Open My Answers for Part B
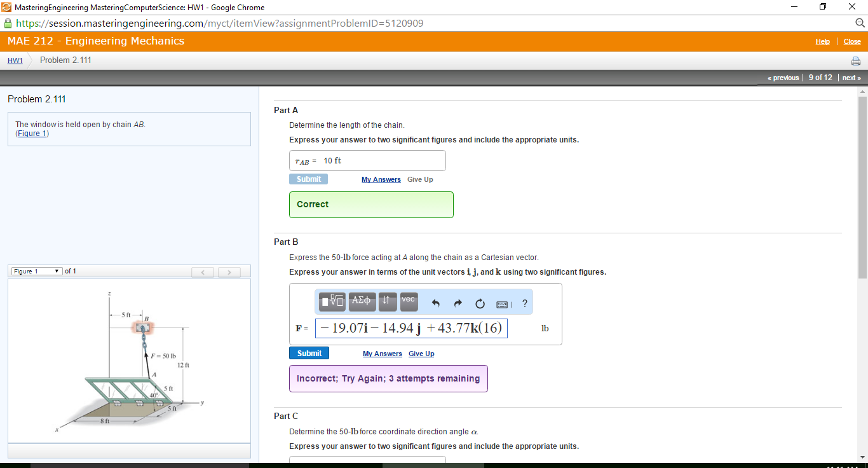Viewport: 868px width, 468px height. 382,354
